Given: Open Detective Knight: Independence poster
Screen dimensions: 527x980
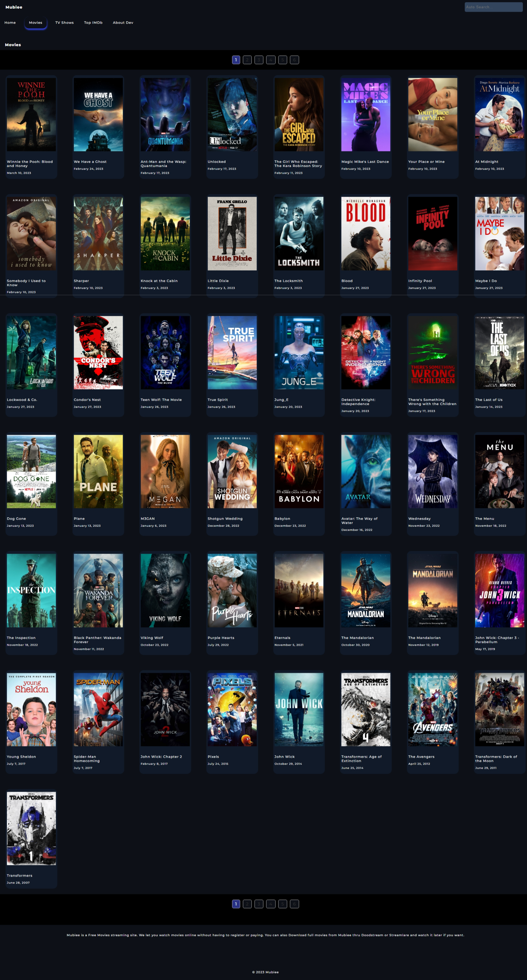Looking at the screenshot, I should click(x=366, y=353).
